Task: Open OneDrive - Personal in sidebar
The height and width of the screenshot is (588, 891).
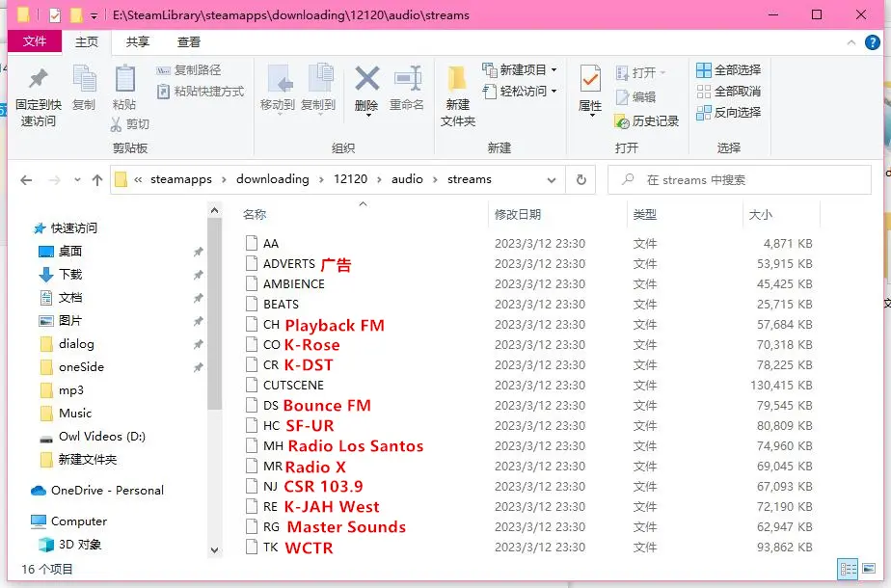Action: [x=97, y=491]
